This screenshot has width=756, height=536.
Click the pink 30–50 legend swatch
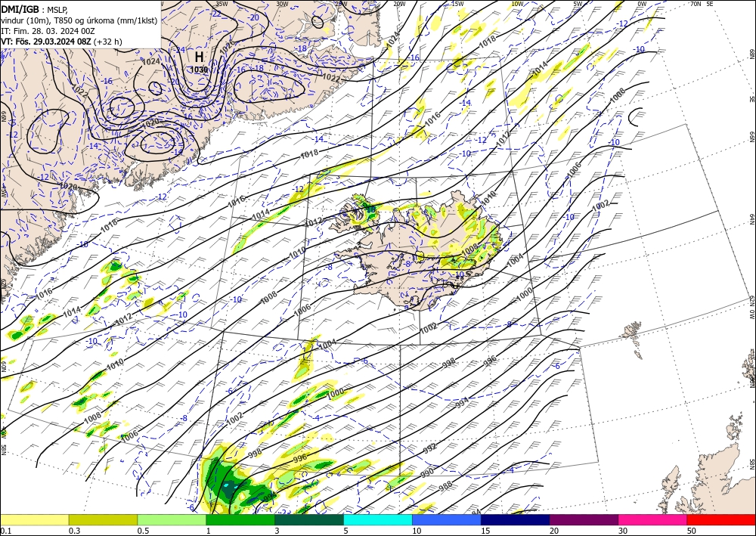(x=653, y=519)
